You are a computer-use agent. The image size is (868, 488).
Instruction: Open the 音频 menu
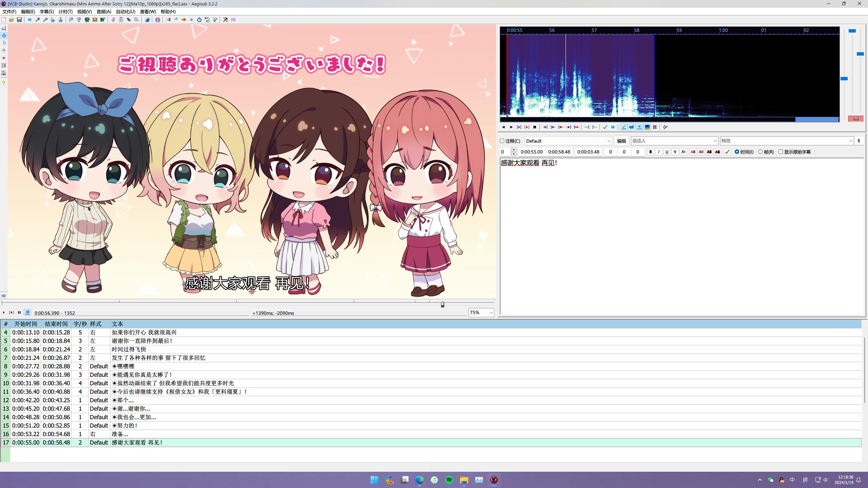click(104, 12)
